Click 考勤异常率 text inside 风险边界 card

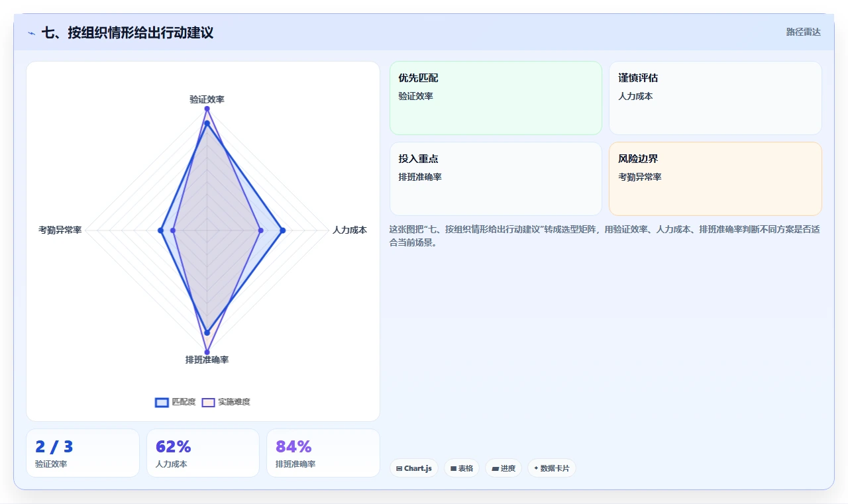click(x=640, y=177)
